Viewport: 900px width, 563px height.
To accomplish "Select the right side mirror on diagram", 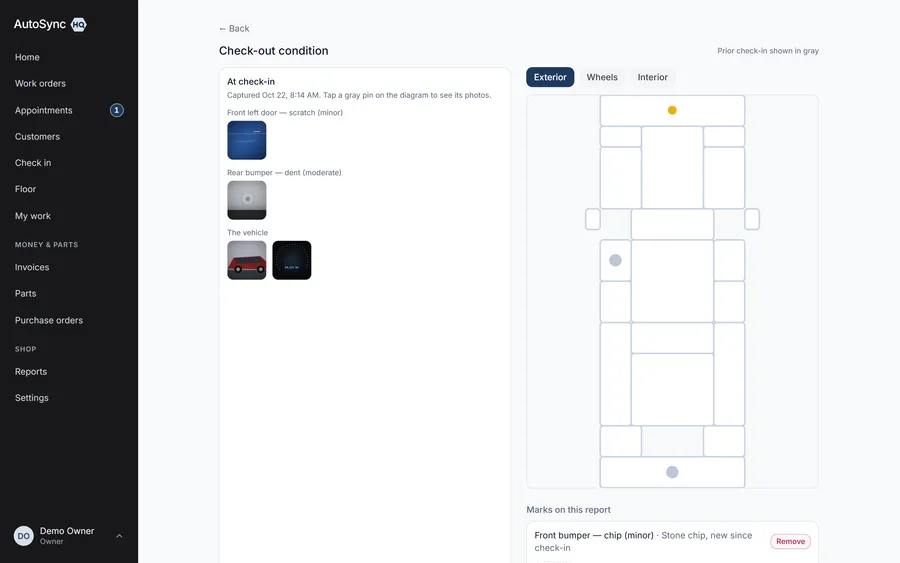I will tap(752, 219).
